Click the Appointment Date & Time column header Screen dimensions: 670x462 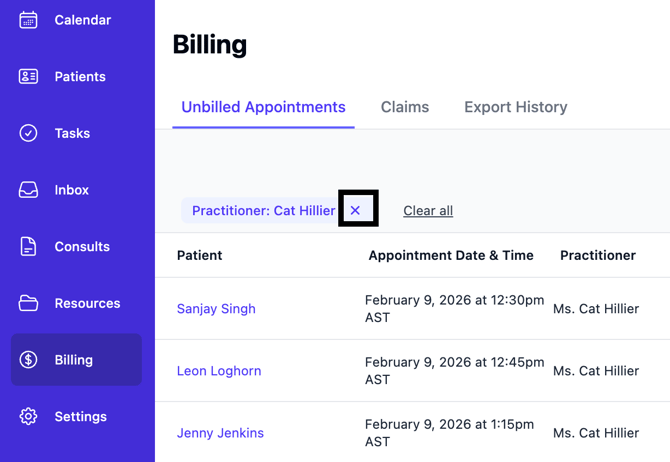pos(451,255)
